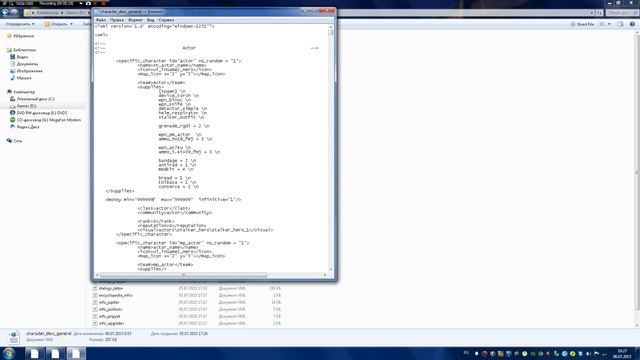Click character_desc_general name in details pane
The height and width of the screenshot is (360, 640).
click(49, 333)
